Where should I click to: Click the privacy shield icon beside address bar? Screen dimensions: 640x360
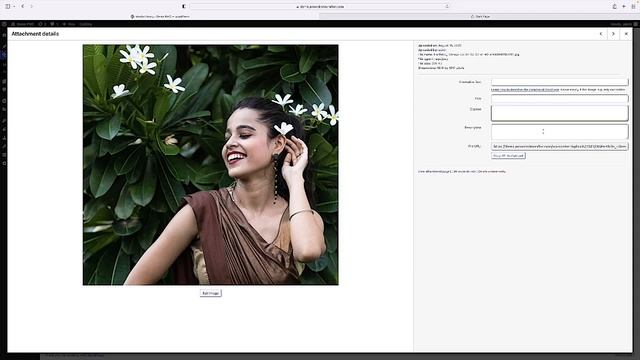[184, 6]
